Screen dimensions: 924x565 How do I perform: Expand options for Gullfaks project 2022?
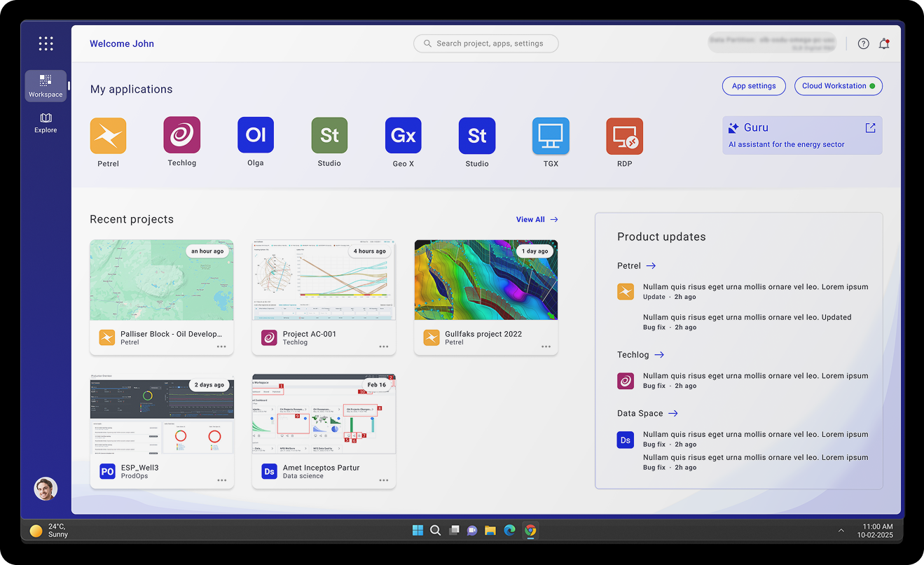pos(546,347)
